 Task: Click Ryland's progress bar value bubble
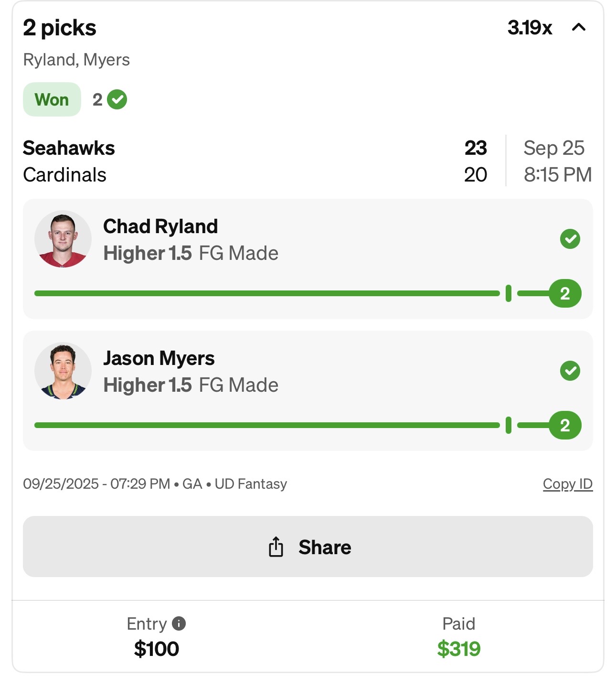(x=564, y=293)
